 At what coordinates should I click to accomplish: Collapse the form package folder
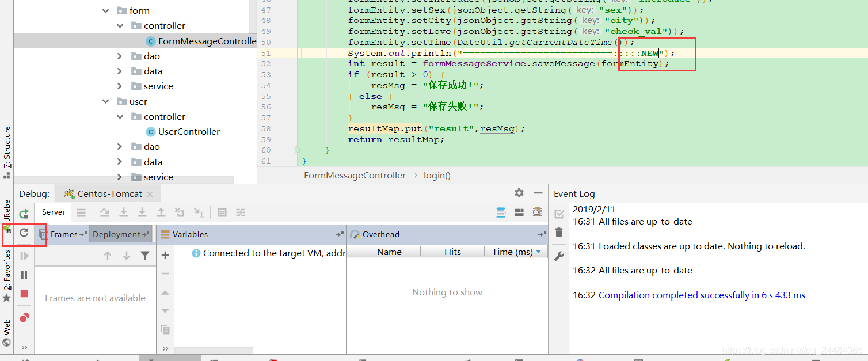click(x=105, y=10)
